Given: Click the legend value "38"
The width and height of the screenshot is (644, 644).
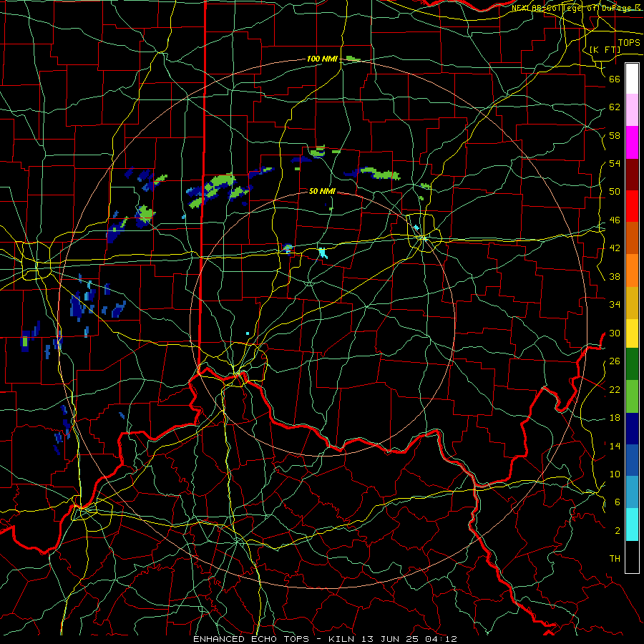Looking at the screenshot, I should pyautogui.click(x=615, y=276).
